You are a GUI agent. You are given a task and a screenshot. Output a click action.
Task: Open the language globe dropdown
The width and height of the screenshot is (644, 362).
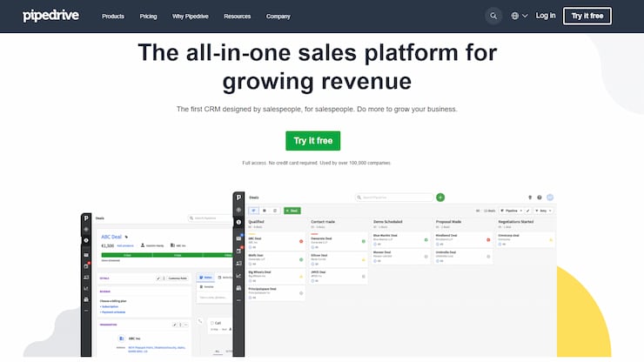[x=520, y=16]
